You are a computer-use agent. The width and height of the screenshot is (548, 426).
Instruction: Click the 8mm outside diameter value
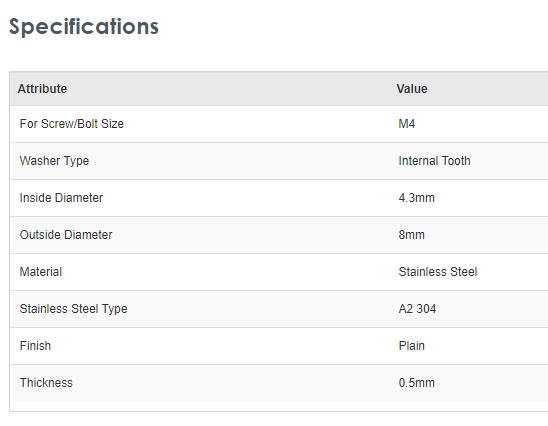pyautogui.click(x=412, y=235)
